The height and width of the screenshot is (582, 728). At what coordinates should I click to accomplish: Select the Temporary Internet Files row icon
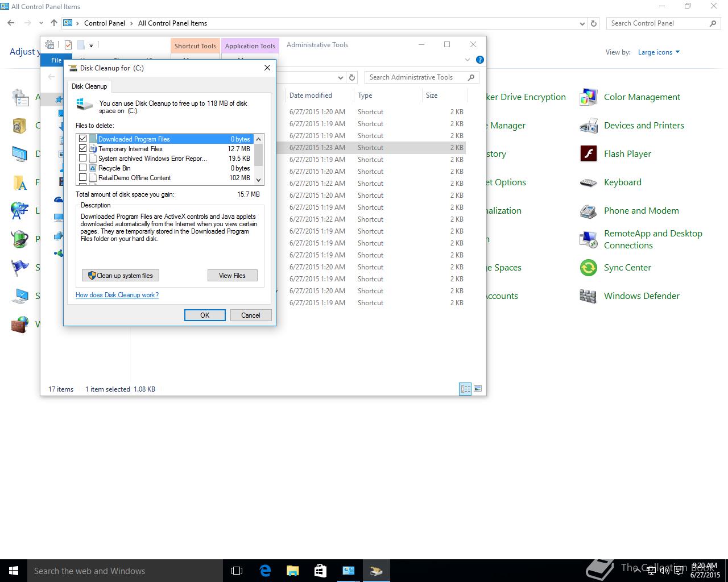tap(93, 149)
